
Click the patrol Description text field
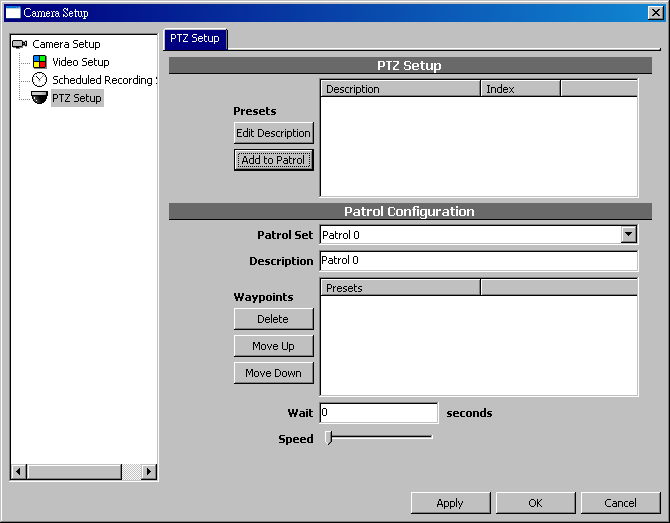[478, 261]
